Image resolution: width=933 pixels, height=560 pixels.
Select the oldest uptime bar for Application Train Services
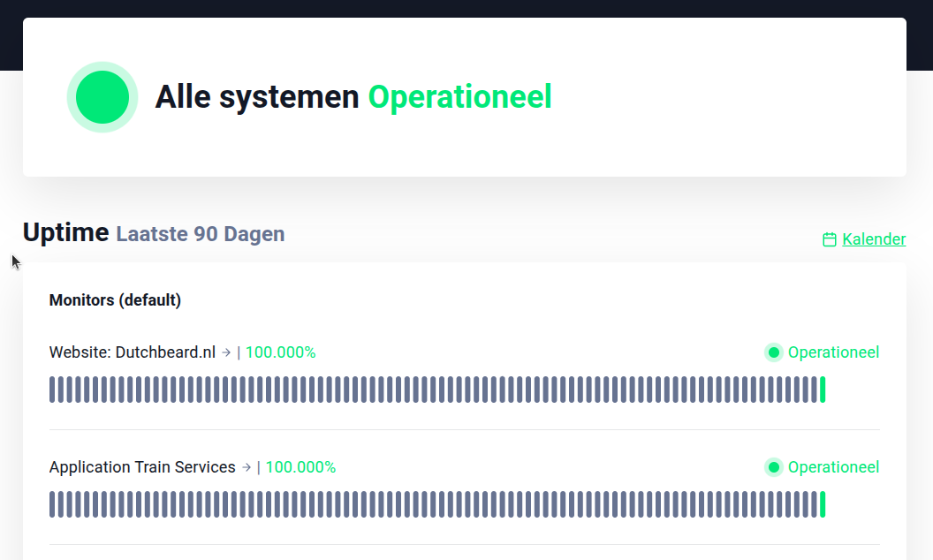click(x=52, y=504)
